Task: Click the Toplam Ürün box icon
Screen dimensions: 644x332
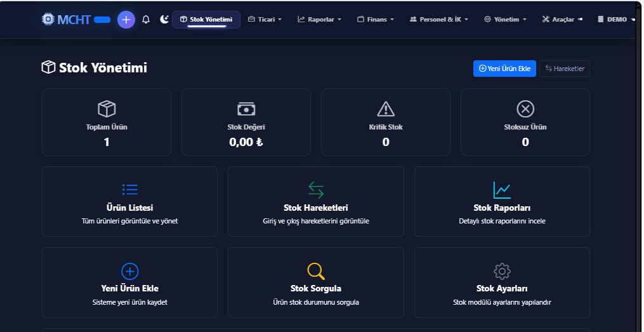Action: [x=107, y=109]
